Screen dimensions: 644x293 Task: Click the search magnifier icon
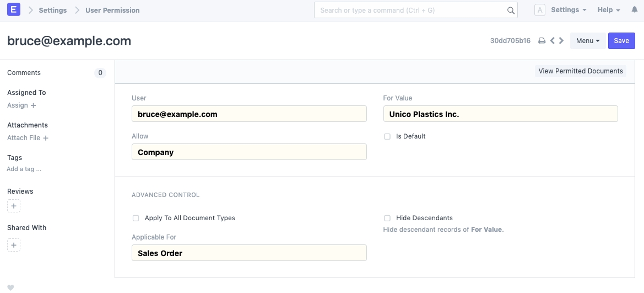(511, 10)
